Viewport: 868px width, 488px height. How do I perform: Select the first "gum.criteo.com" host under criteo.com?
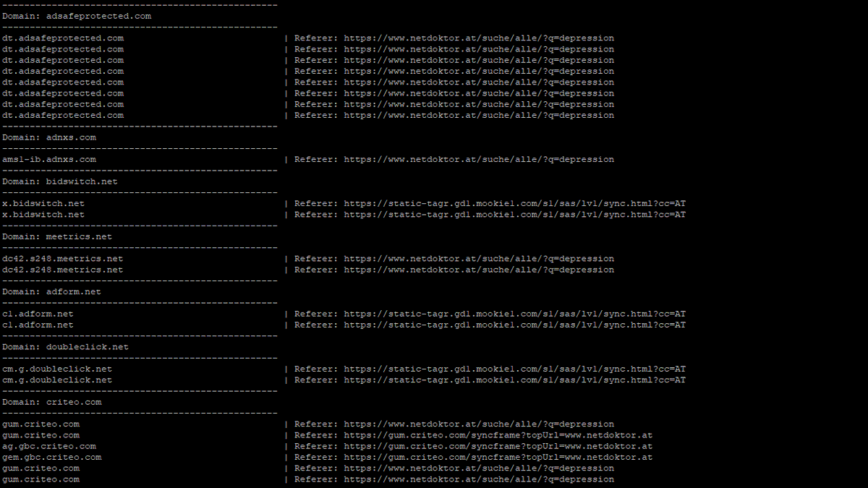(41, 424)
